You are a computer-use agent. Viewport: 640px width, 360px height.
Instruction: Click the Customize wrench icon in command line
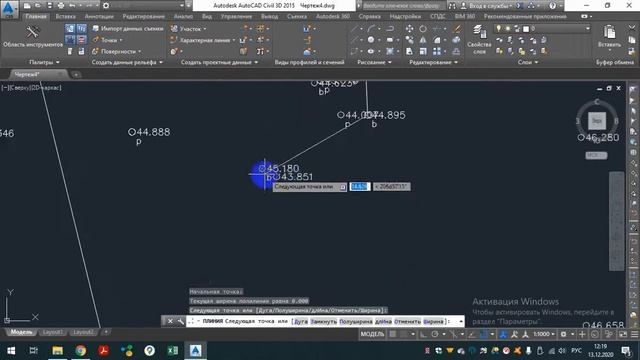pos(181,322)
